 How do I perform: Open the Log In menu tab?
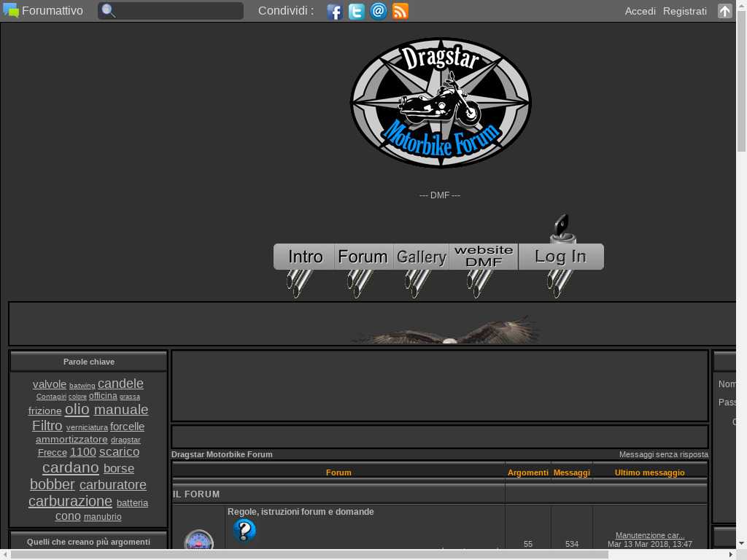(561, 257)
